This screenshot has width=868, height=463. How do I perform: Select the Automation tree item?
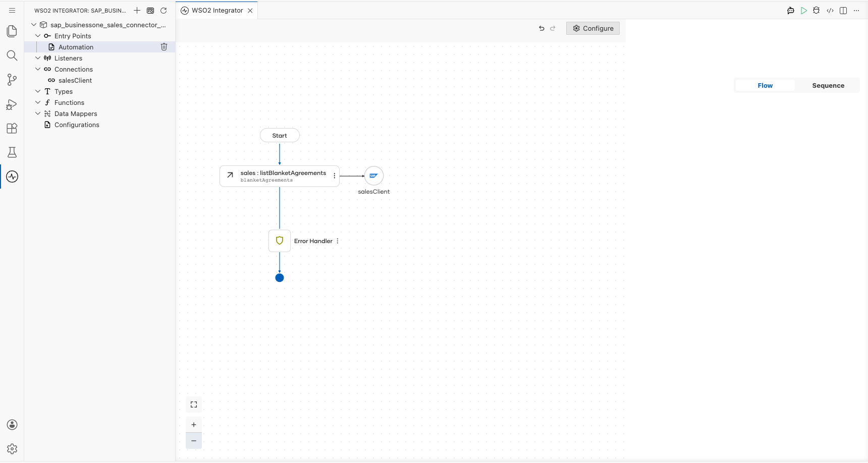[100, 47]
